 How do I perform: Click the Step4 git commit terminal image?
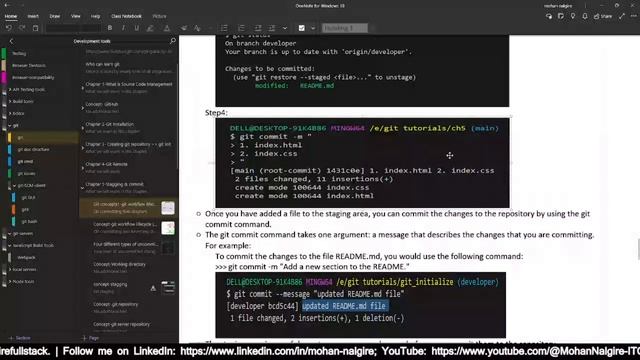coord(362,163)
